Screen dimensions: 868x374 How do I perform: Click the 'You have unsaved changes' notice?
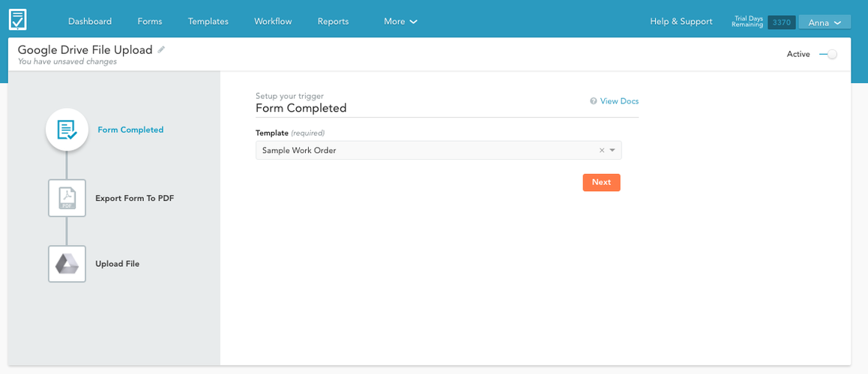point(67,62)
